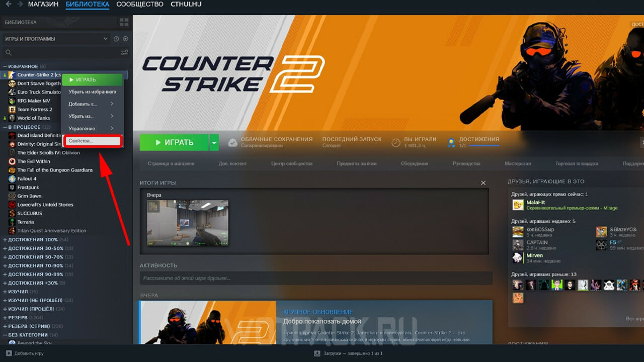The height and width of the screenshot is (362, 644).
Task: Open Предметы за очки link
Action: click(x=358, y=163)
